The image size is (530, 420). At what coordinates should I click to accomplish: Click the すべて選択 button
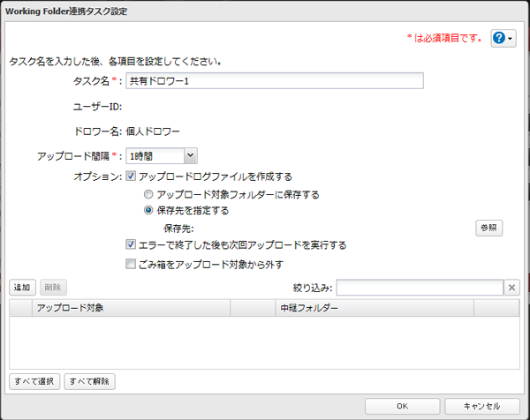click(x=34, y=381)
